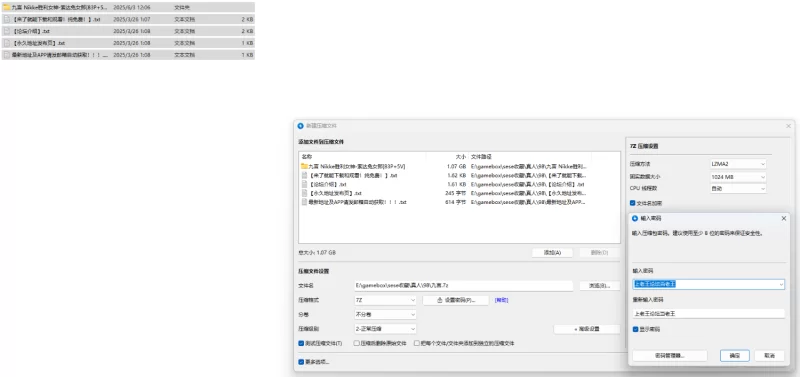Toggle the 显示密码 checkbox
This screenshot has width=800, height=377.
coord(635,330)
